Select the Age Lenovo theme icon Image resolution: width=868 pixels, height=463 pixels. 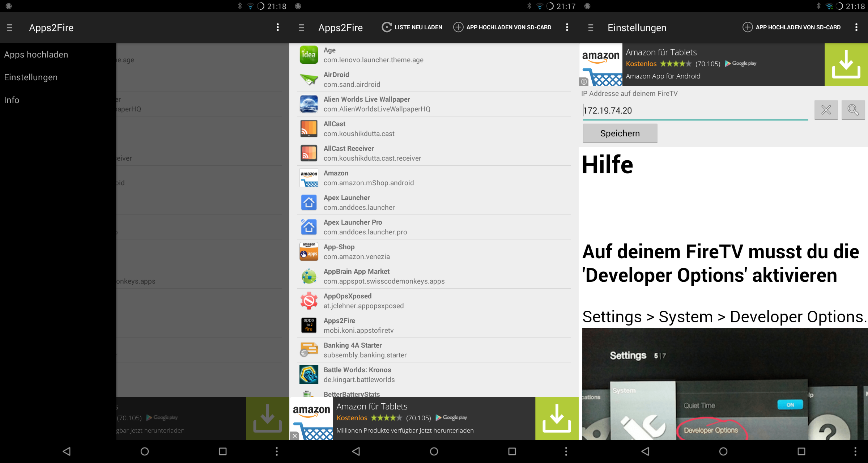[x=309, y=55]
